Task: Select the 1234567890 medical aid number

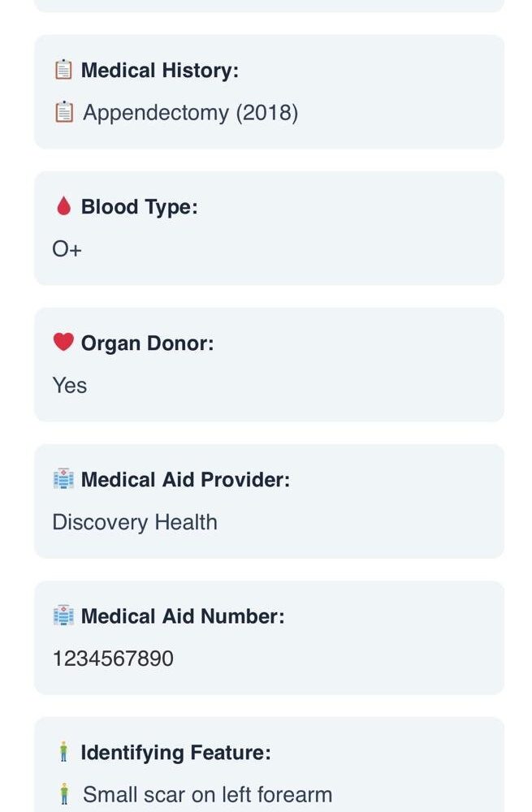Action: pyautogui.click(x=113, y=659)
